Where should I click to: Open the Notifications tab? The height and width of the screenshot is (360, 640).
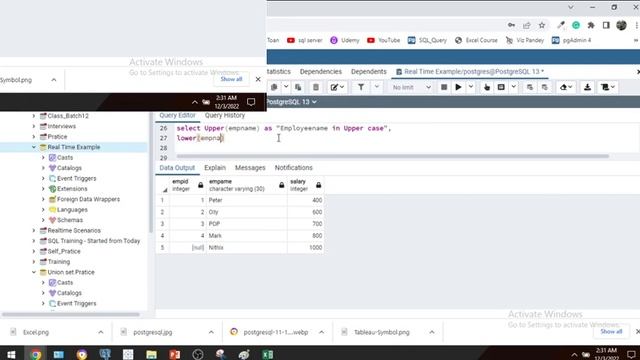[x=293, y=168]
